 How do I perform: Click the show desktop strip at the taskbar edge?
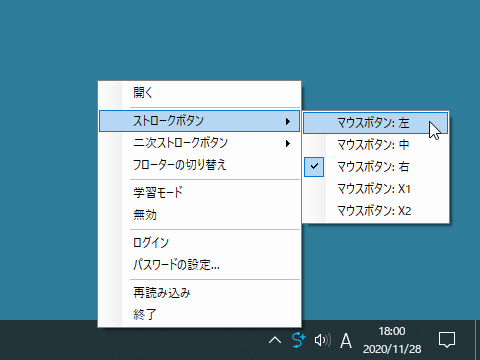point(477,340)
